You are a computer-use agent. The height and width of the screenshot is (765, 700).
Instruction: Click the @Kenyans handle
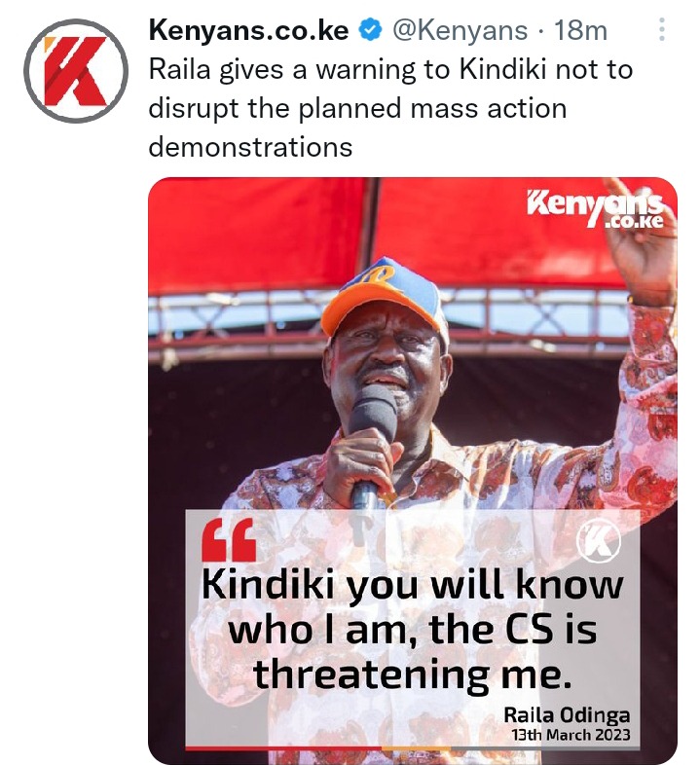point(460,30)
